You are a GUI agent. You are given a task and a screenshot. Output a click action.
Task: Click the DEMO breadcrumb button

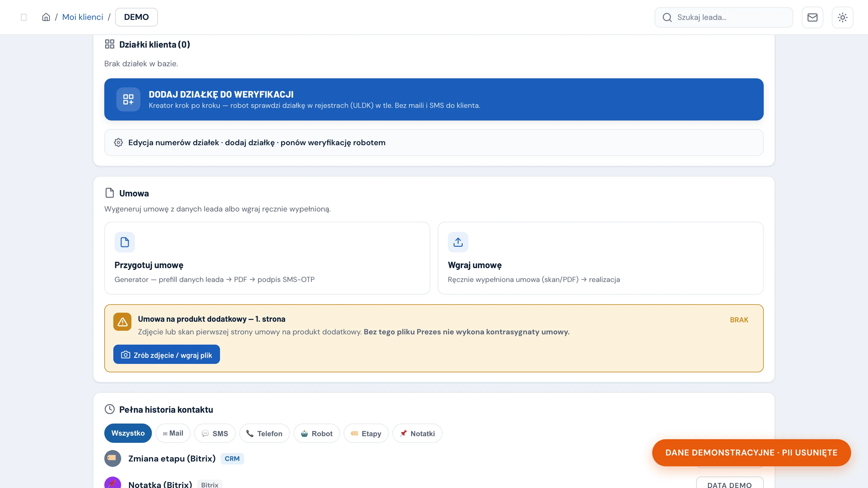click(137, 17)
